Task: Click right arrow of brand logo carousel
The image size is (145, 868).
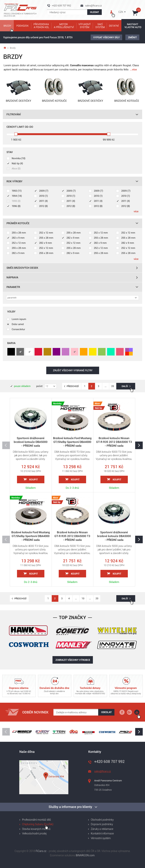Action: (x=139, y=732)
